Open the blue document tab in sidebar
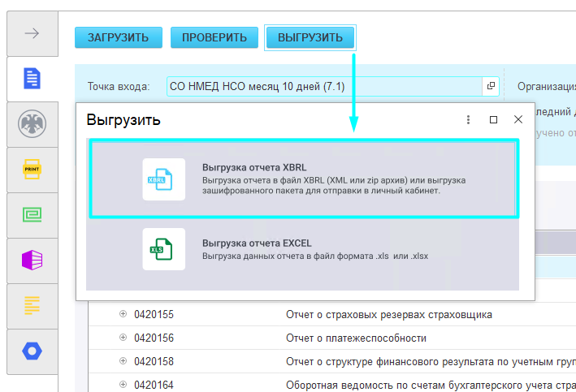The image size is (576, 392). [x=32, y=79]
